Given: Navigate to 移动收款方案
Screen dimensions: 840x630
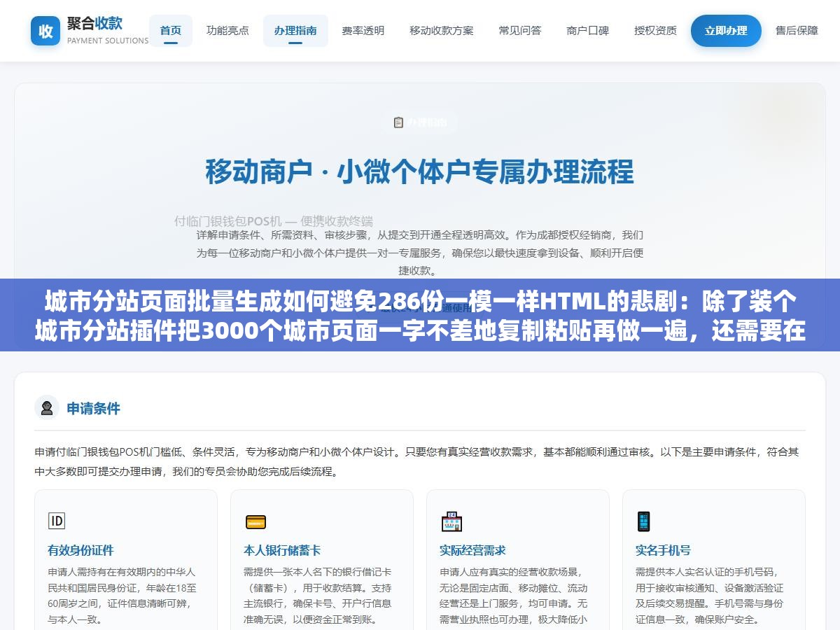Looking at the screenshot, I should click(x=442, y=31).
